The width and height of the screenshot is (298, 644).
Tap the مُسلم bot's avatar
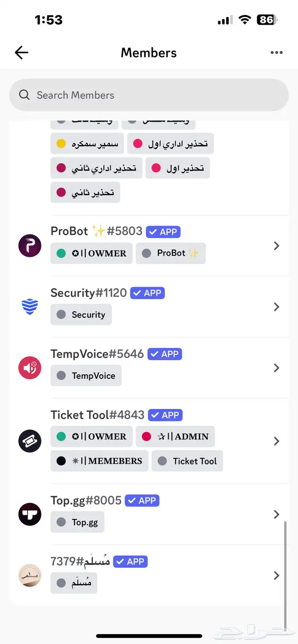point(29,576)
